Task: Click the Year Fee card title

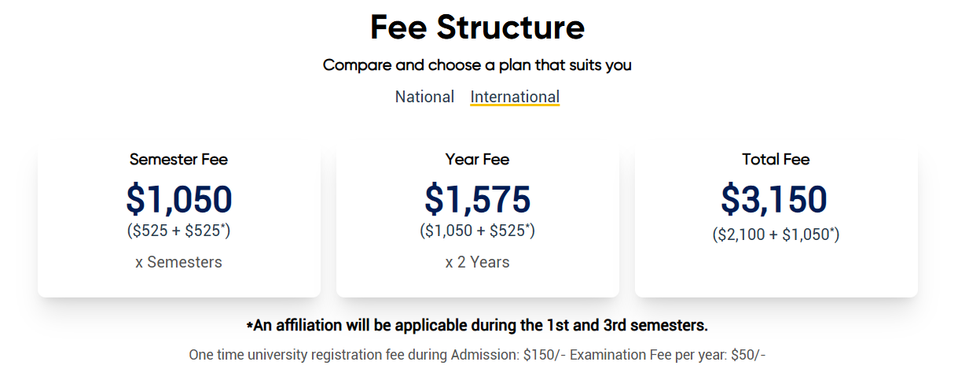Action: point(477,160)
